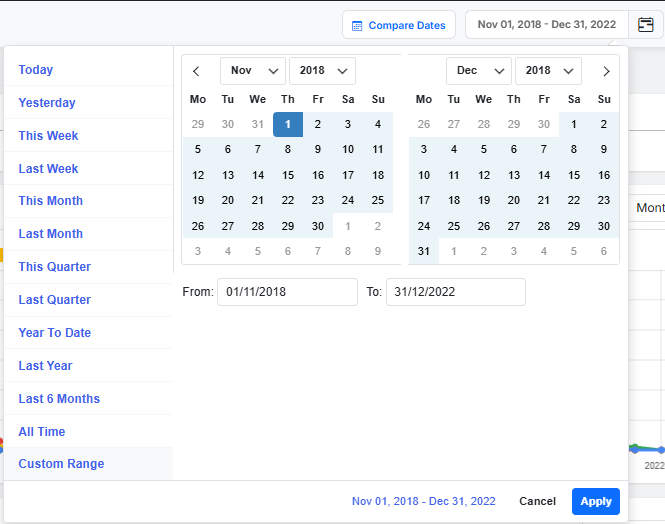Image resolution: width=665 pixels, height=524 pixels.
Task: Pick the All Time preset
Action: (42, 432)
